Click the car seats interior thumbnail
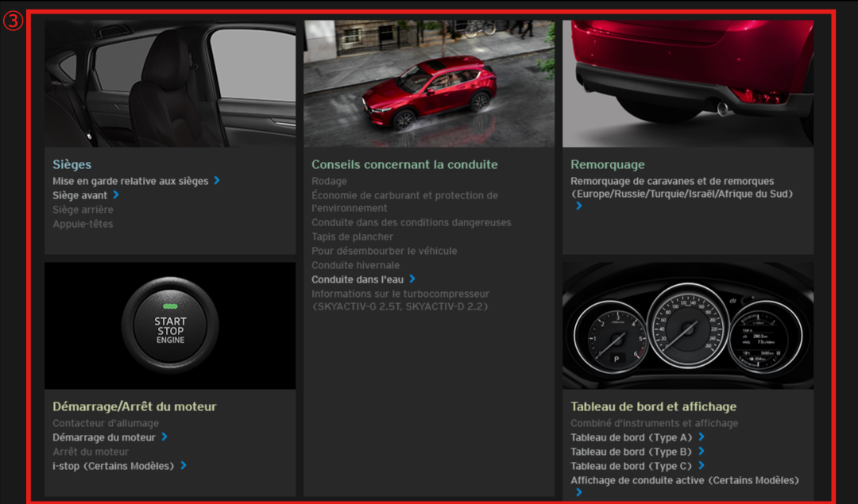This screenshot has width=858, height=504. click(x=170, y=83)
